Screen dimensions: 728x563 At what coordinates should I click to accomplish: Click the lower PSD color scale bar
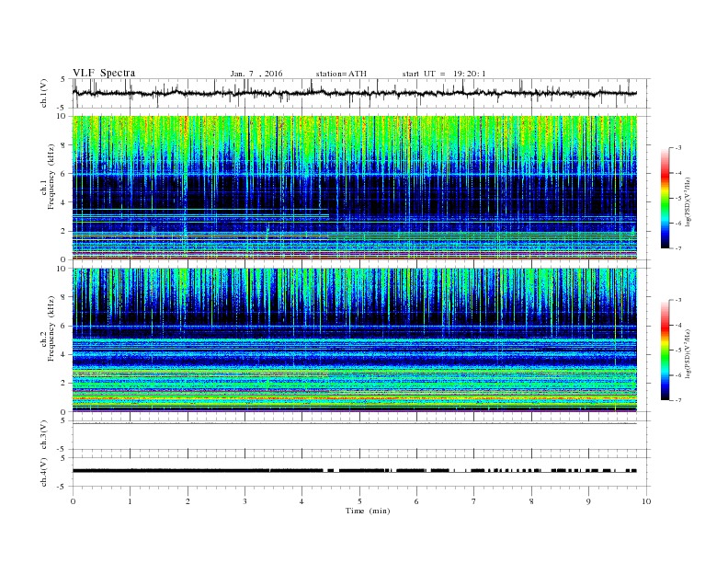[665, 350]
